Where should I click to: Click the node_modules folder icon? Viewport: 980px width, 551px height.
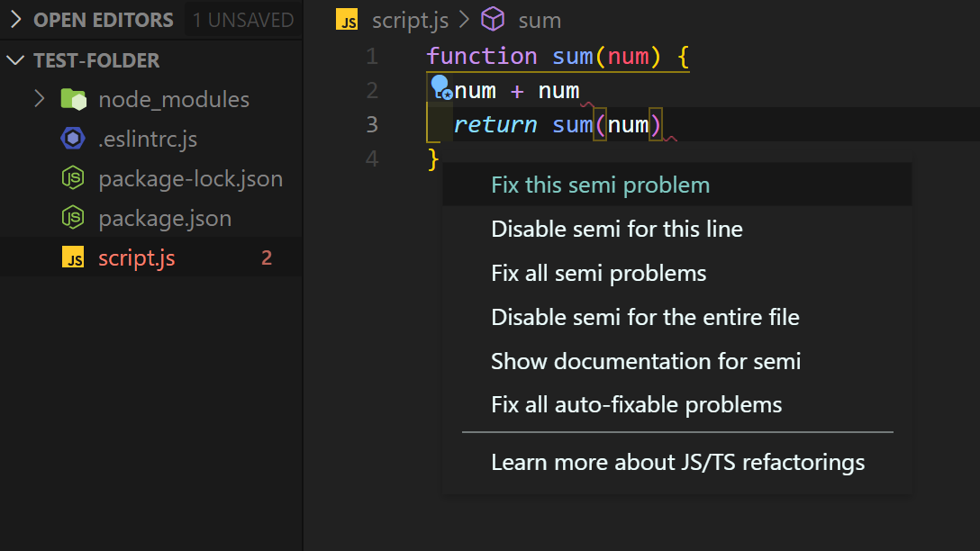point(73,99)
